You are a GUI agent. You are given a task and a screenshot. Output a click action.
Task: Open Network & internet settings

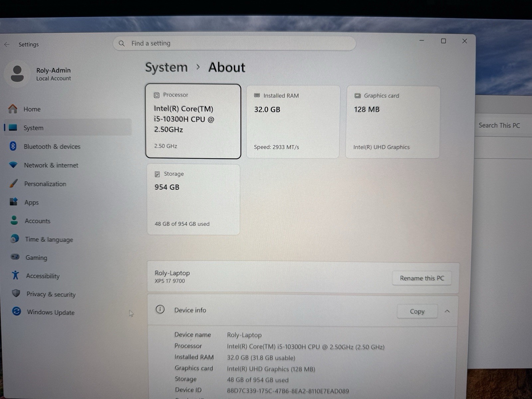tap(68, 165)
